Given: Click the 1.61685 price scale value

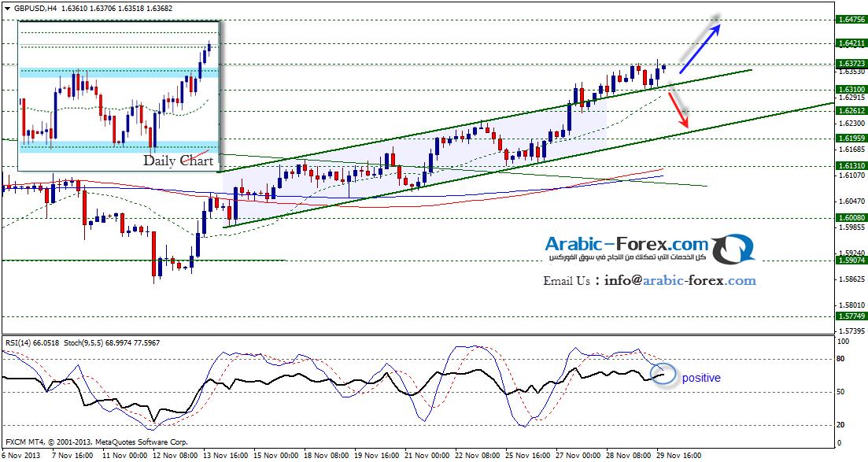Looking at the screenshot, I should coord(851,149).
